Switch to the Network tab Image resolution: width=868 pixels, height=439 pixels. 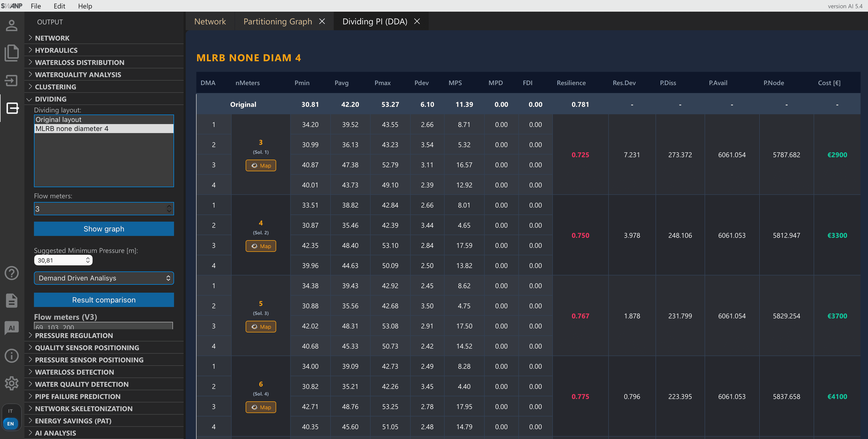coord(210,21)
